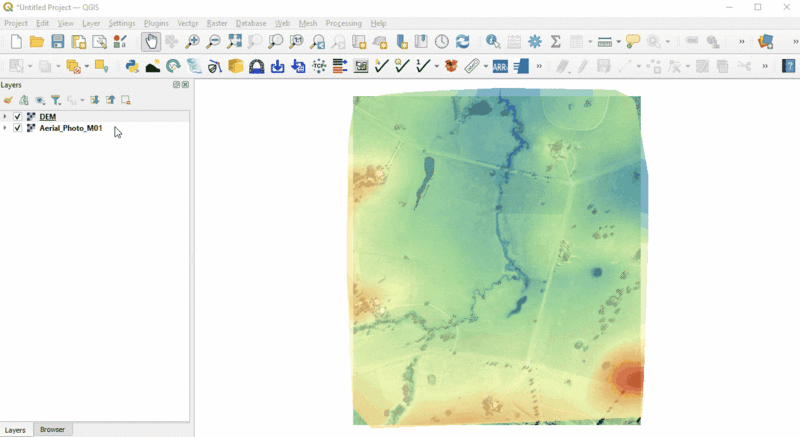Expand the DEM layer tree node
Image resolution: width=800 pixels, height=437 pixels.
tap(5, 117)
